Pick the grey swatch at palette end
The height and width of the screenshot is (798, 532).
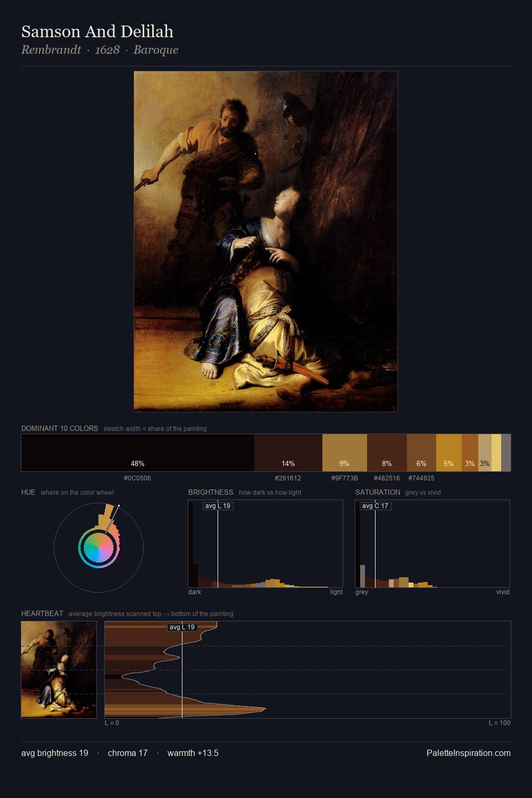(506, 453)
